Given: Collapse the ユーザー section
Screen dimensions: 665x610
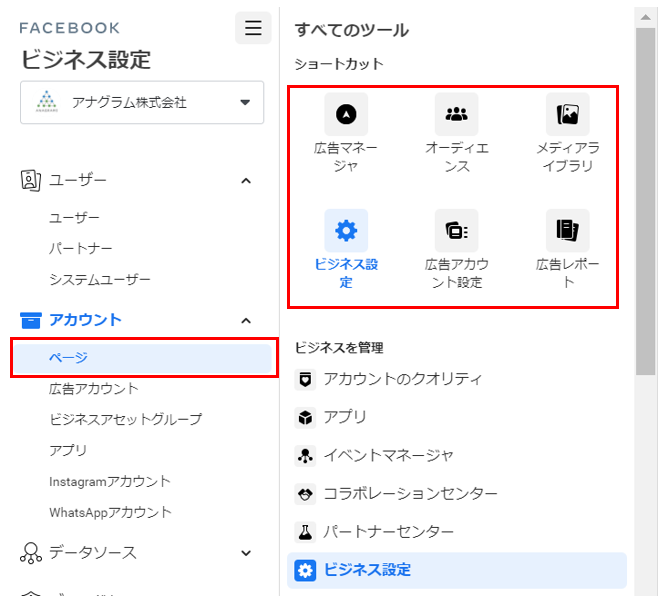Looking at the screenshot, I should click(246, 180).
